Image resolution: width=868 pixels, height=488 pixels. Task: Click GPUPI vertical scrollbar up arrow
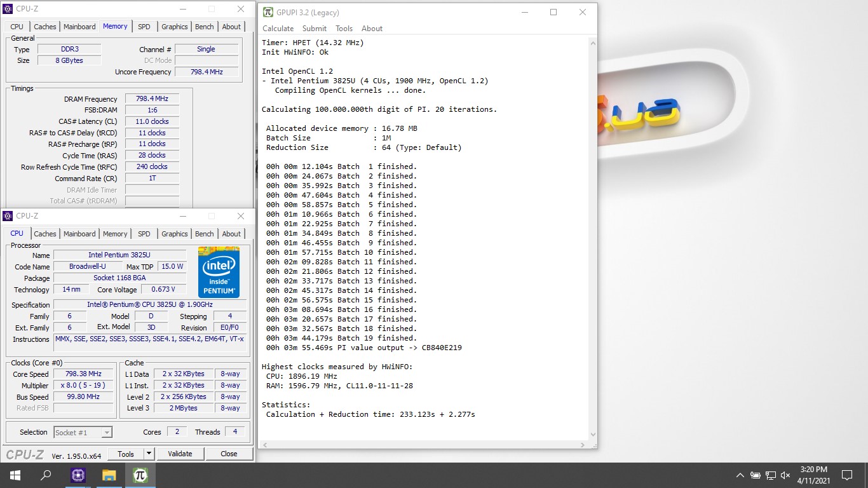592,42
